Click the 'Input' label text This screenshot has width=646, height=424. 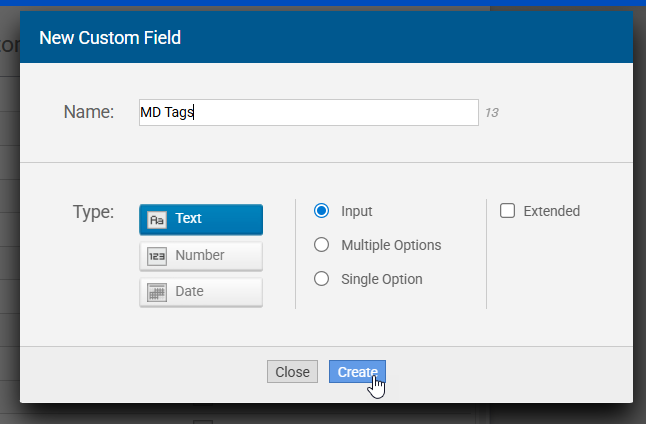pos(357,211)
